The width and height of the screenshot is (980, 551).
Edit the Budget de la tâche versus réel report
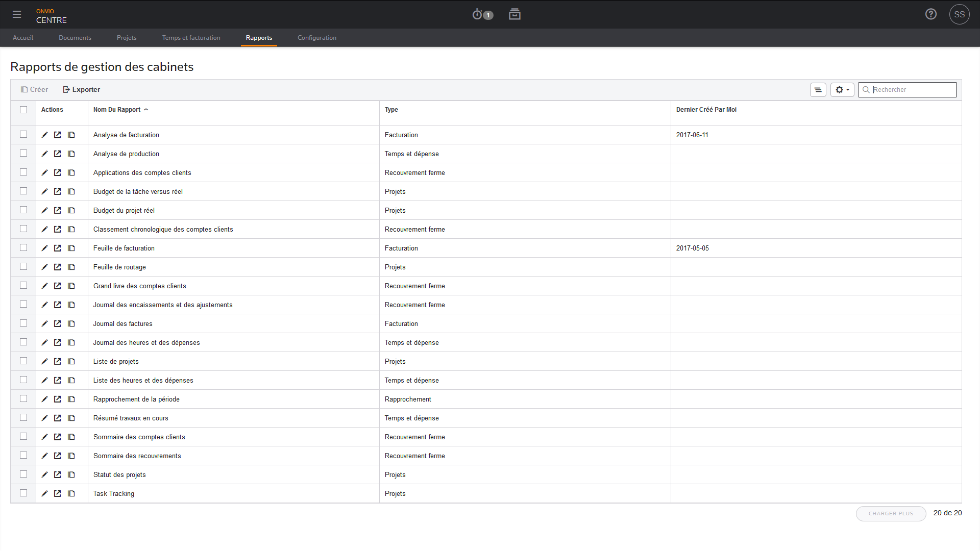(x=44, y=191)
